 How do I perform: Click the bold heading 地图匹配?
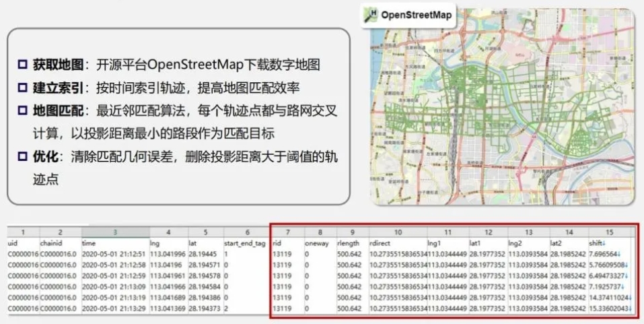[x=58, y=110]
